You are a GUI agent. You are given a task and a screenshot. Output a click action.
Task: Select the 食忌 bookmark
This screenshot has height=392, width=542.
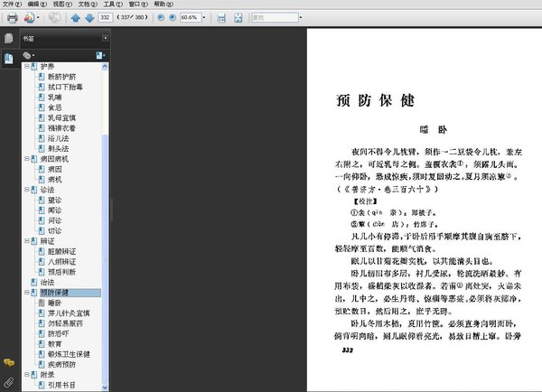pyautogui.click(x=54, y=107)
